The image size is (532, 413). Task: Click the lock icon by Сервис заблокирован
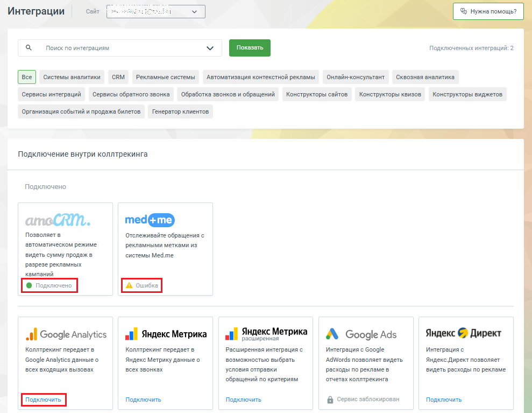330,400
